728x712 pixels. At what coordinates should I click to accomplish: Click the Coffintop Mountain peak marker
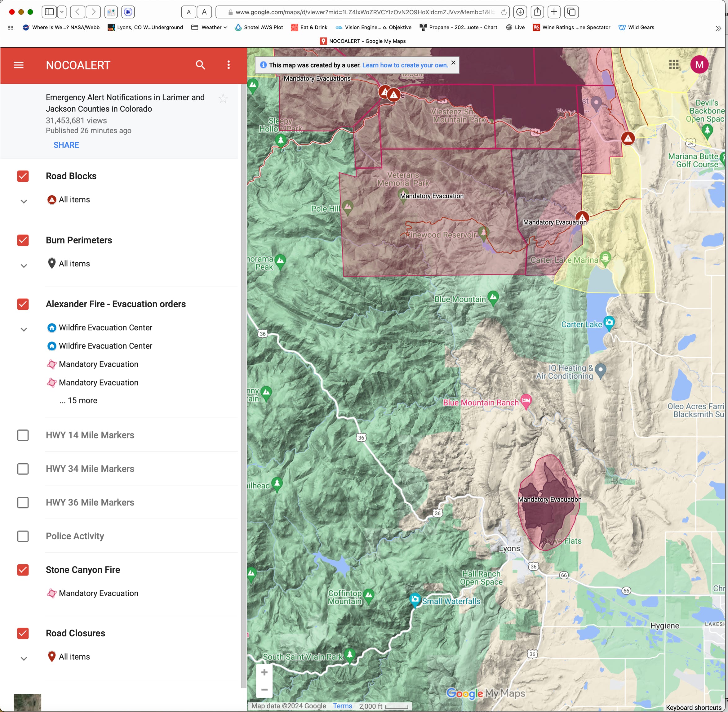(x=369, y=596)
